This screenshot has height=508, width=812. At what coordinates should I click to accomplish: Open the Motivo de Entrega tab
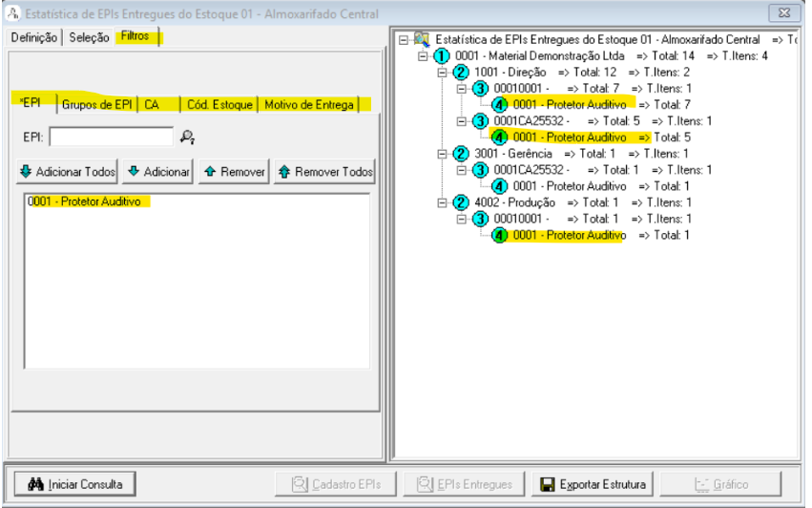pos(308,104)
